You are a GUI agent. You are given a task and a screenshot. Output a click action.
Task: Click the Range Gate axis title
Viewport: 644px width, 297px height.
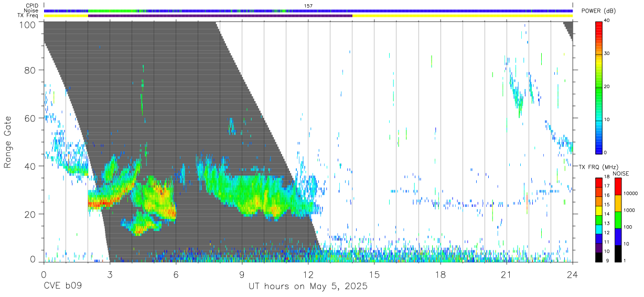click(8, 142)
